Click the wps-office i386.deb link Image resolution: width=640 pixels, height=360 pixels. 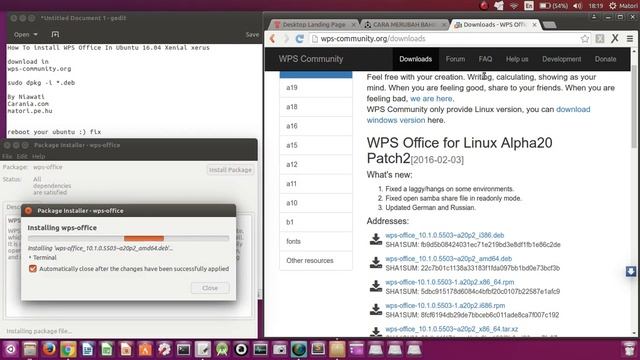coord(444,235)
